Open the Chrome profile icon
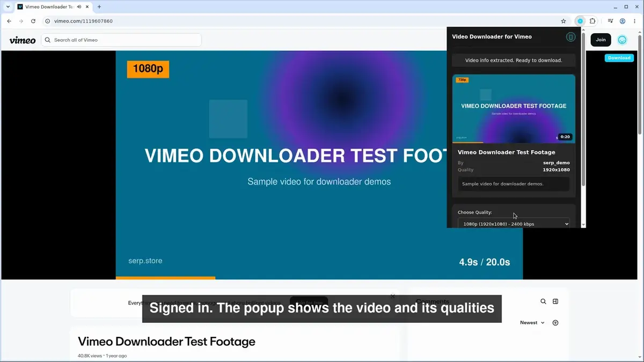Viewport: 644px width, 362px height. point(623,21)
